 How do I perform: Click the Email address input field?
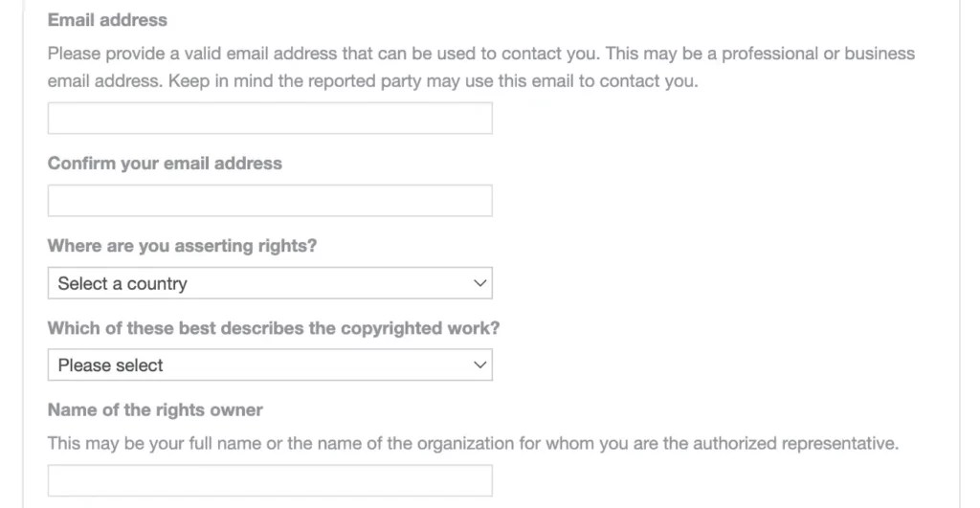(270, 119)
